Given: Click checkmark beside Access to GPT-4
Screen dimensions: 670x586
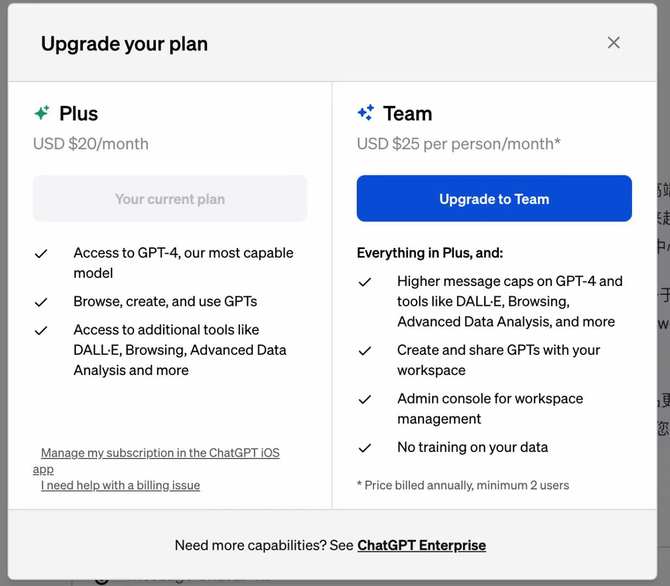Looking at the screenshot, I should click(41, 254).
